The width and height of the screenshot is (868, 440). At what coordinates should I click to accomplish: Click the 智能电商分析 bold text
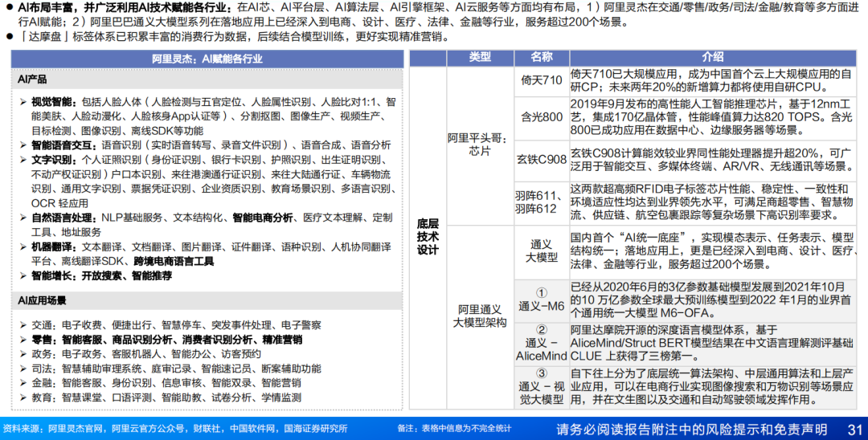click(262, 218)
